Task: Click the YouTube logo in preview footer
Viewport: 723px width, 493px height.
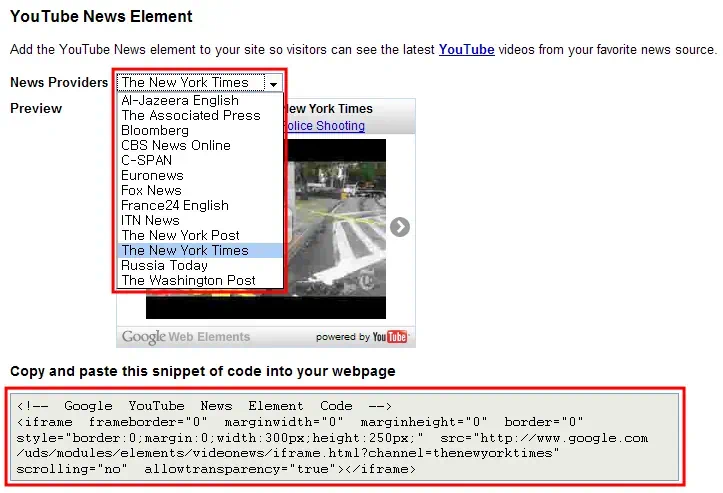Action: (389, 337)
